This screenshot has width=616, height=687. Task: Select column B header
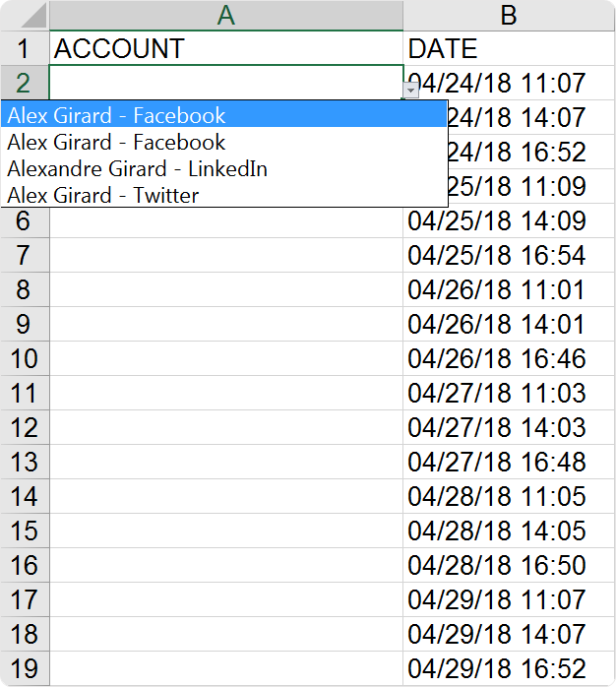click(x=509, y=16)
